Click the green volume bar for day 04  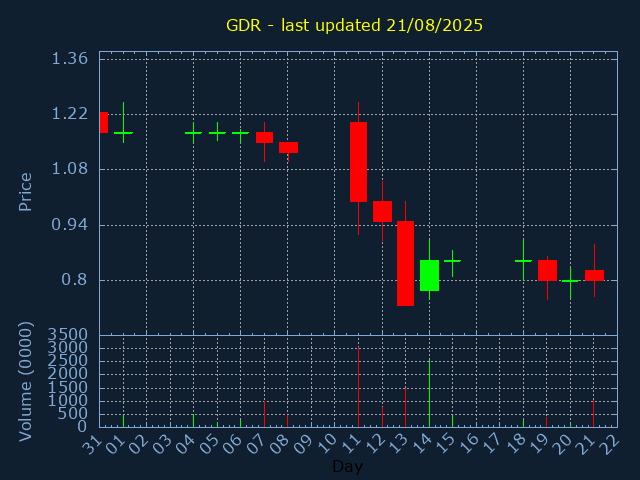point(193,421)
